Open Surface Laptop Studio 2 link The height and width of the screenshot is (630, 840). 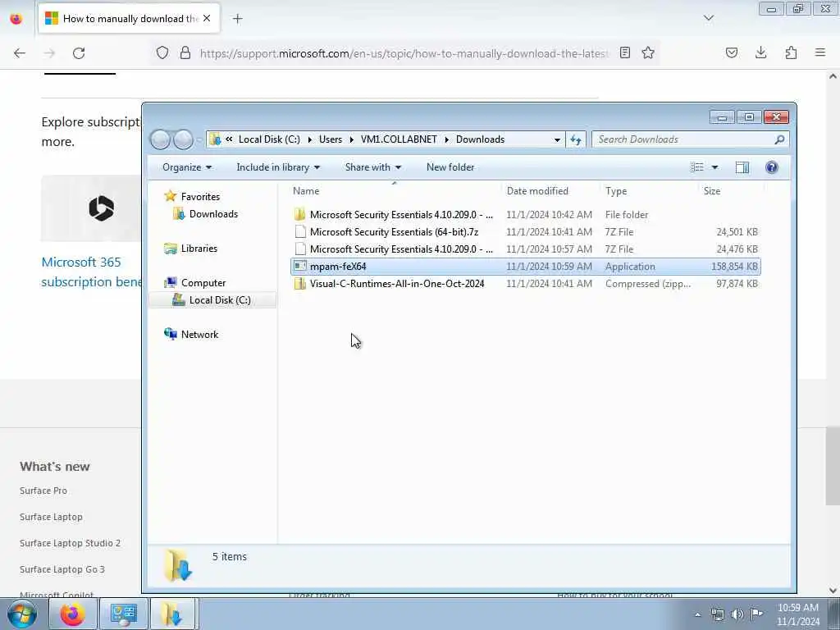pyautogui.click(x=71, y=543)
